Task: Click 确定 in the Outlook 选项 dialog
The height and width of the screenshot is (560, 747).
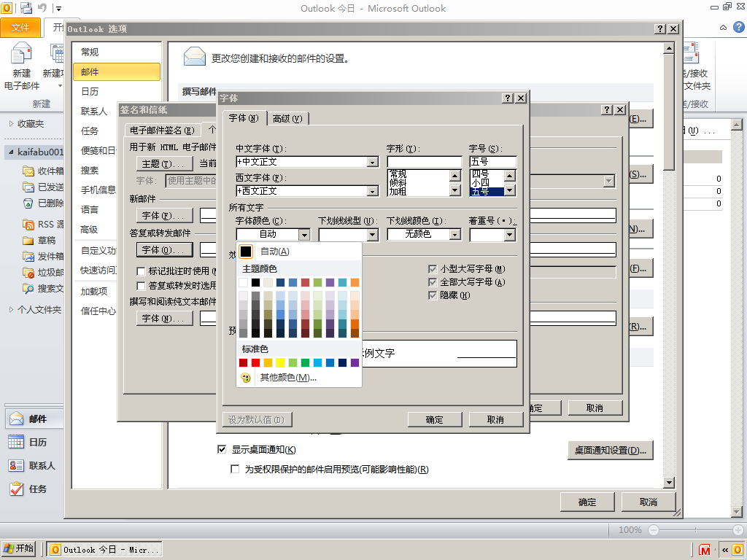Action: 587,502
